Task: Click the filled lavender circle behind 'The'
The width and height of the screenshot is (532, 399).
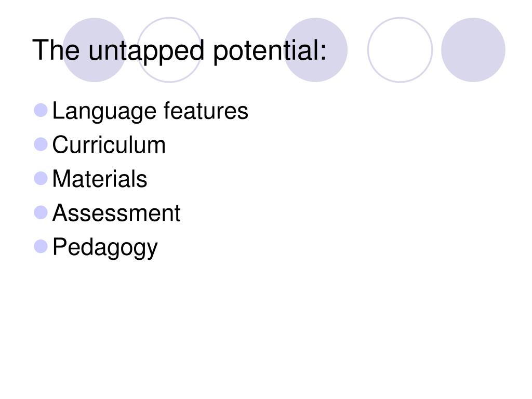Action: tap(95, 50)
